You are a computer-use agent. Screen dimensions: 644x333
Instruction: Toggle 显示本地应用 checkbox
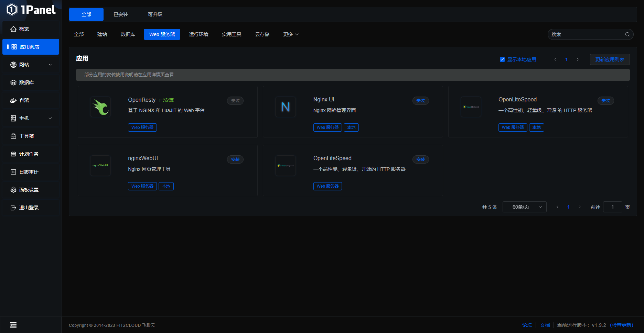point(502,59)
